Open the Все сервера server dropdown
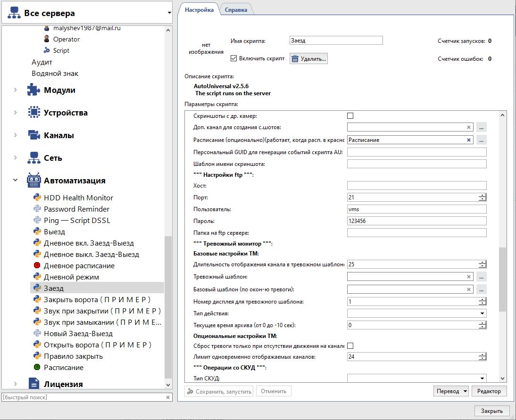Screen dimensions: 516x420 click(x=169, y=13)
